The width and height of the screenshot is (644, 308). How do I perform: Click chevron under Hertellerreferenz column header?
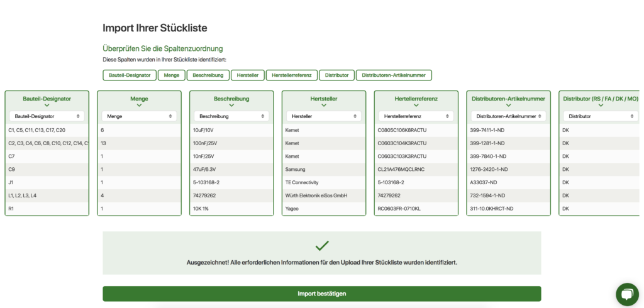click(416, 106)
